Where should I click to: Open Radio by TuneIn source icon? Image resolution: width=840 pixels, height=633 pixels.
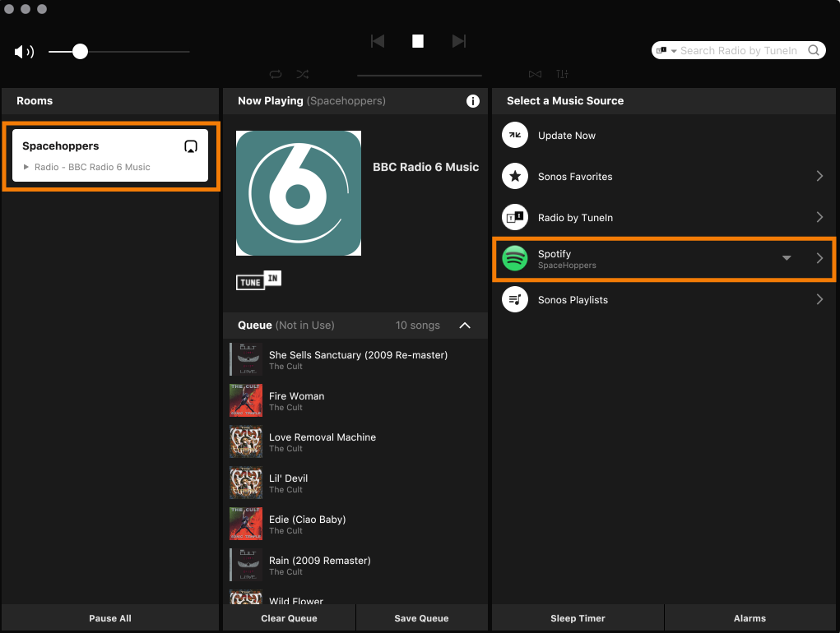point(515,218)
